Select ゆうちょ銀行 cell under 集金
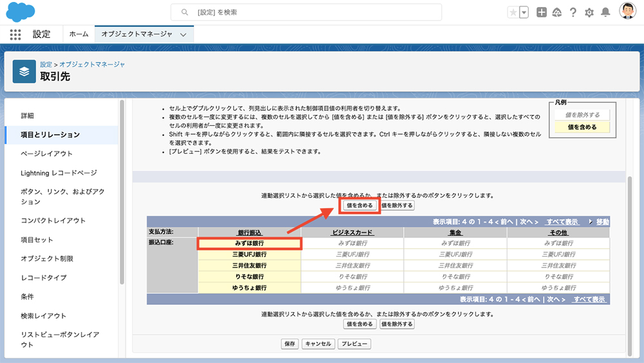Screen dimensions: 644x363 [x=456, y=288]
